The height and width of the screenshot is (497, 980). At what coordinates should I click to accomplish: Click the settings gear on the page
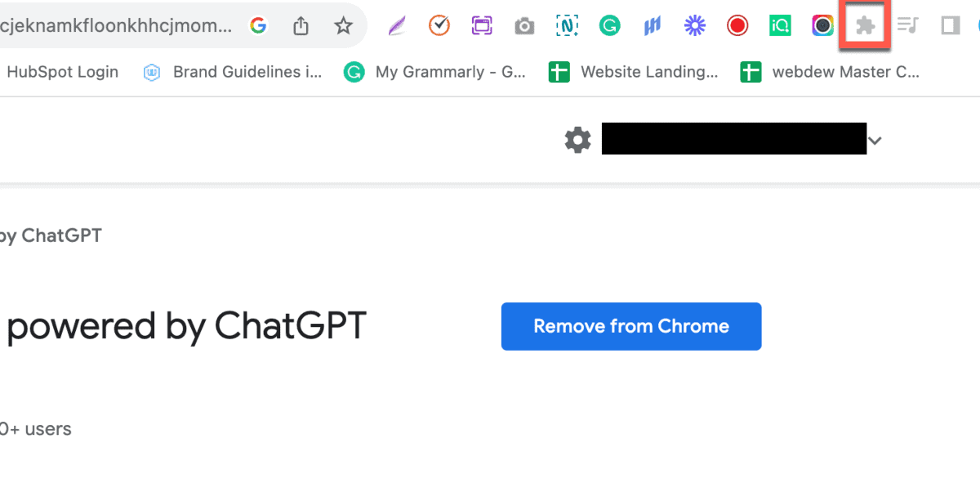tap(577, 139)
